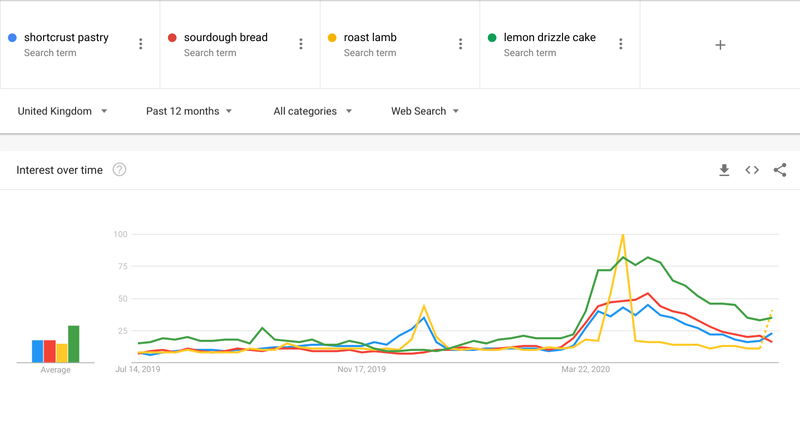Viewport: 800px width, 422px height.
Task: Open the embed code icon
Action: tap(752, 170)
